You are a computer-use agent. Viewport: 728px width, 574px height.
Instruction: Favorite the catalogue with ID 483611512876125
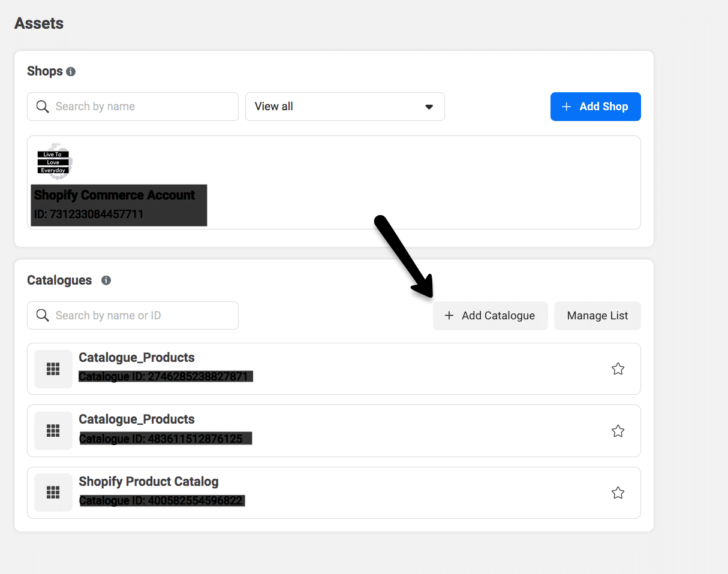coord(618,431)
